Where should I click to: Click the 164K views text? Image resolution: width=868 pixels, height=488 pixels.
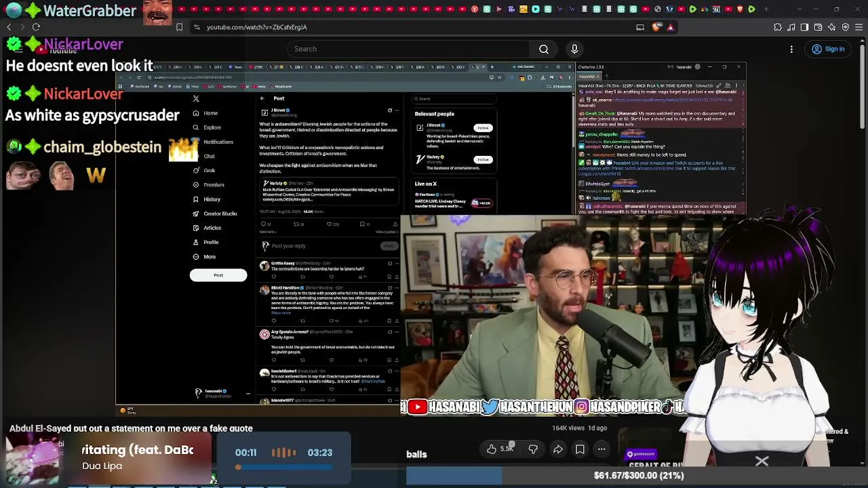[568, 428]
